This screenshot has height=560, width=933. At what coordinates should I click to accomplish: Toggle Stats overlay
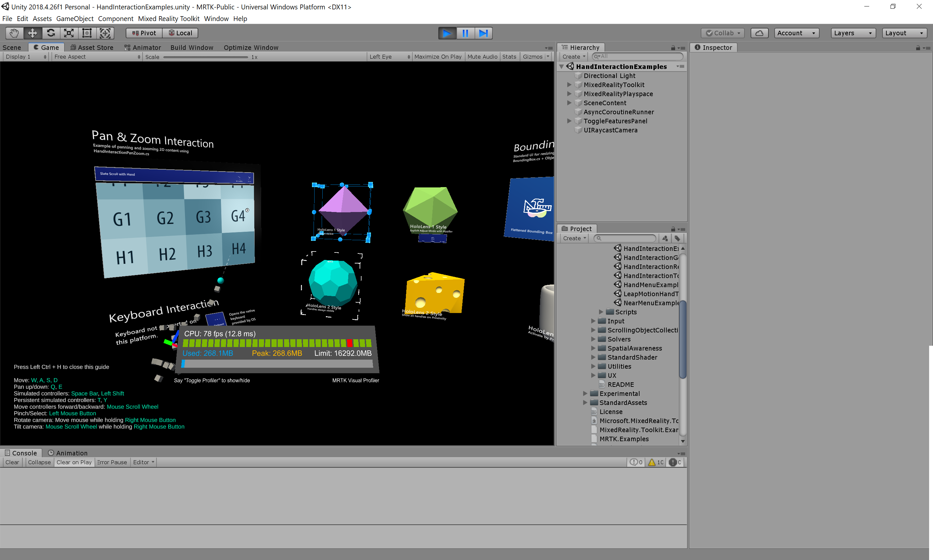(509, 57)
